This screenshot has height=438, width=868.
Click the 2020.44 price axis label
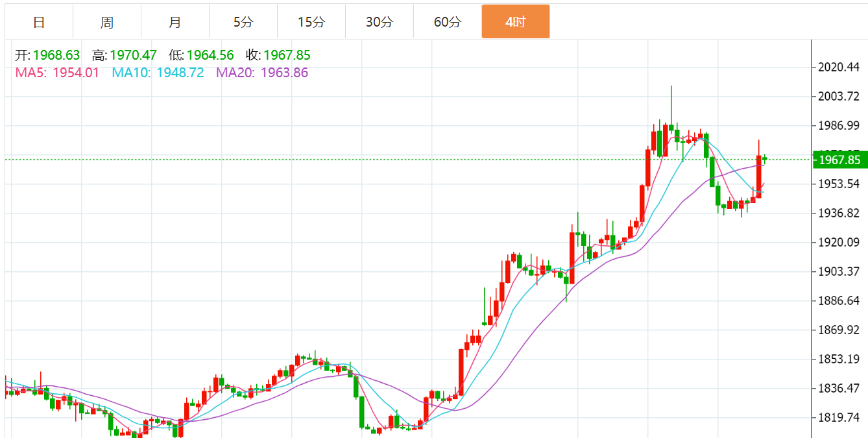pyautogui.click(x=839, y=67)
